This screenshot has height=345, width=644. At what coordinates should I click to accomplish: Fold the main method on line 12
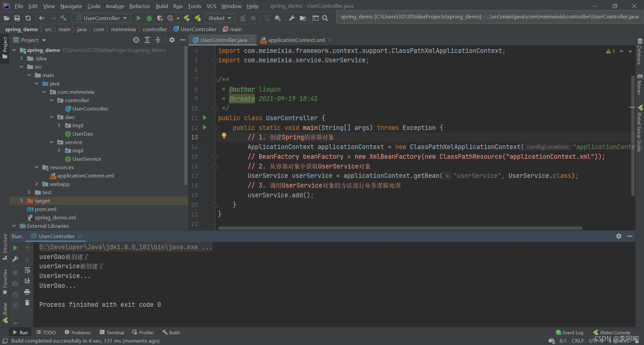click(x=215, y=128)
